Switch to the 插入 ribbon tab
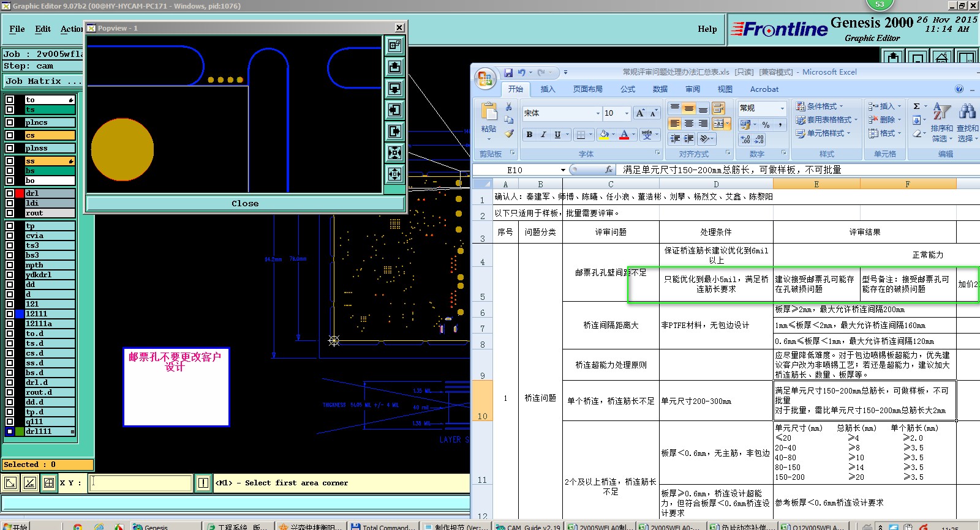The height and width of the screenshot is (530, 980). click(x=548, y=89)
